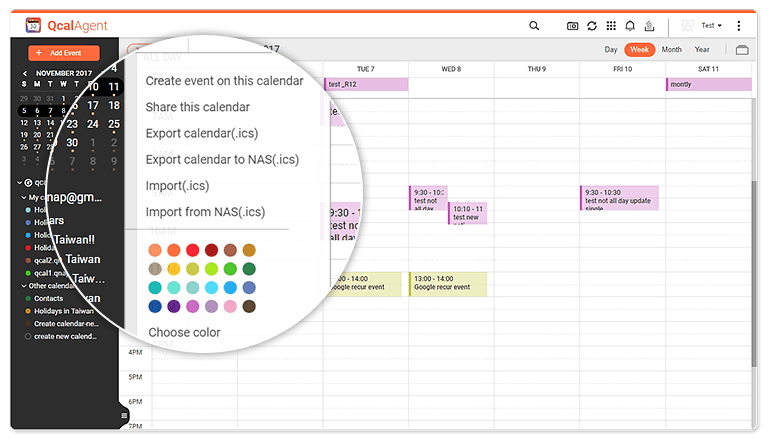Toggle the Create calendar-ne... calendar

click(x=28, y=324)
